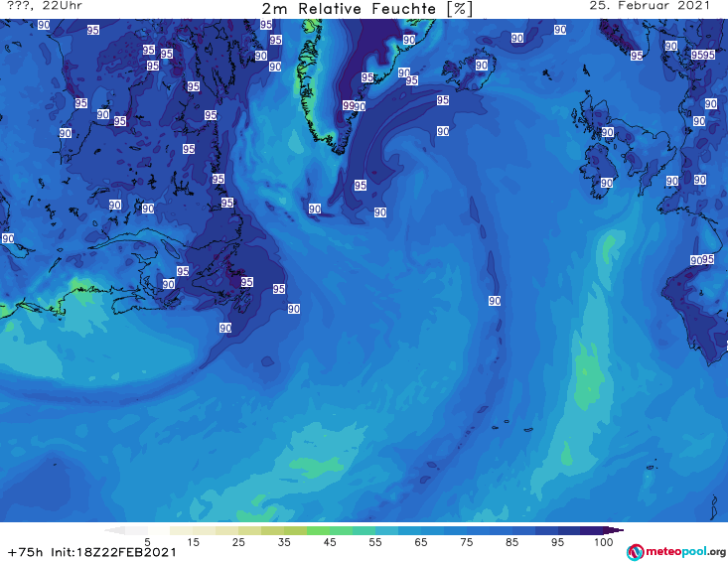This screenshot has height=562, width=728.
Task: Click the legend tick value '5'
Action: point(147,542)
